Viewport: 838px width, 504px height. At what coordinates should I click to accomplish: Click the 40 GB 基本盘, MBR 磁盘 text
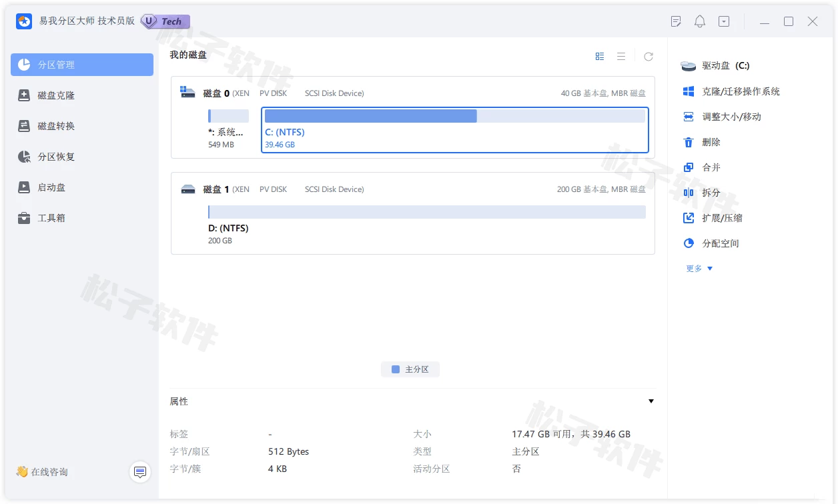coord(603,93)
